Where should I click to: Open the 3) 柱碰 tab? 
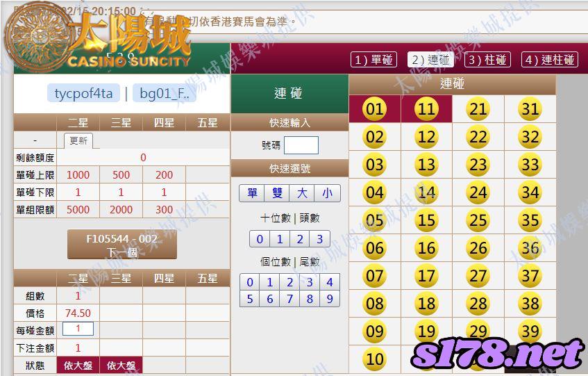pyautogui.click(x=487, y=60)
